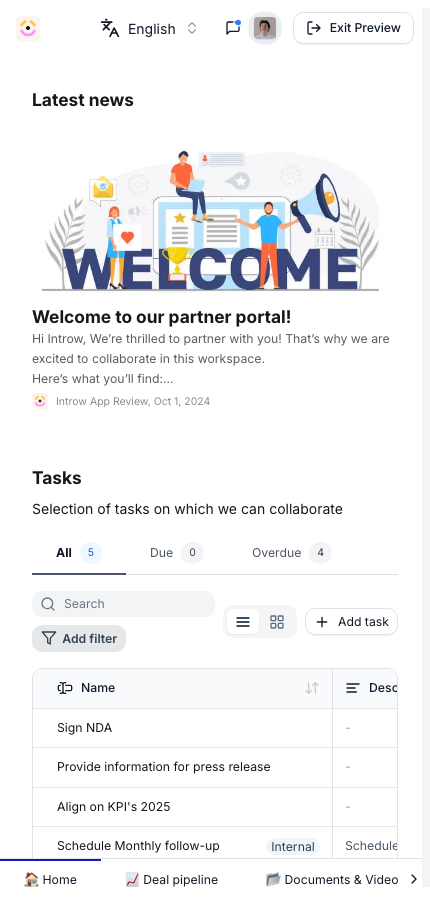Click the Exit Preview button
This screenshot has height=900, width=430.
click(354, 28)
